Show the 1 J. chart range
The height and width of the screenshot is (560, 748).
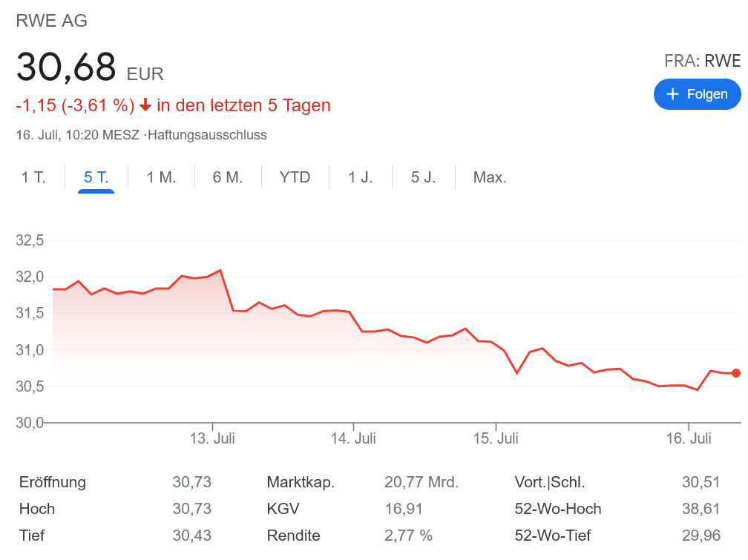click(361, 177)
